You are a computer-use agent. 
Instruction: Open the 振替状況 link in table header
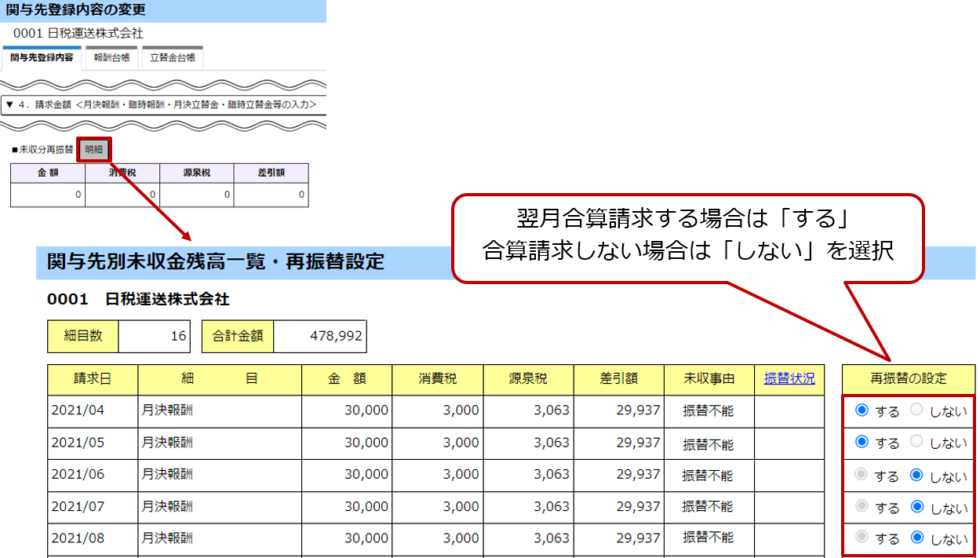click(789, 378)
